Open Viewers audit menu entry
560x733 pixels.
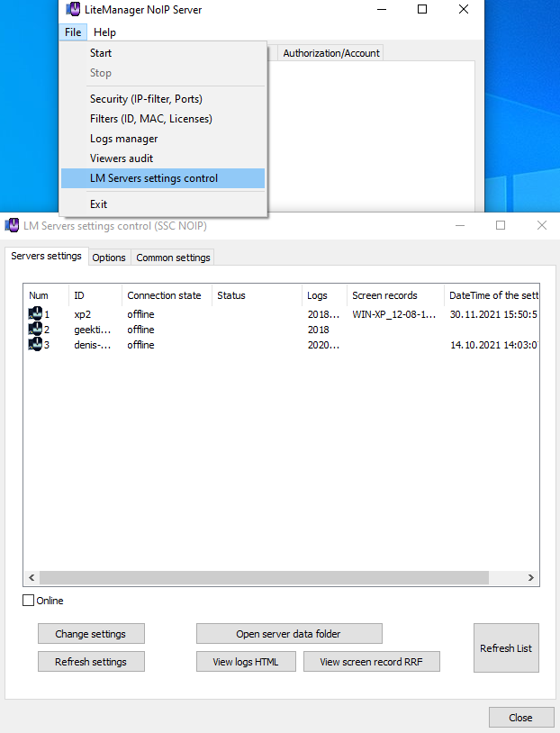[163, 158]
